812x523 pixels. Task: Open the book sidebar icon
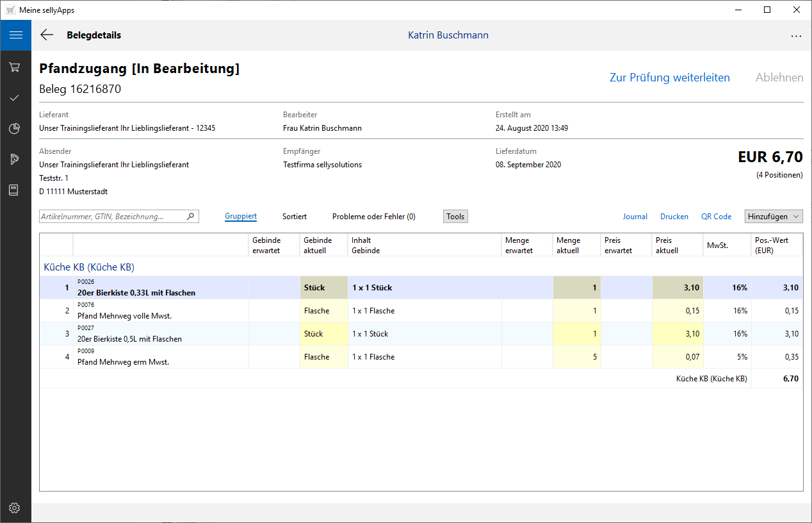(x=15, y=190)
